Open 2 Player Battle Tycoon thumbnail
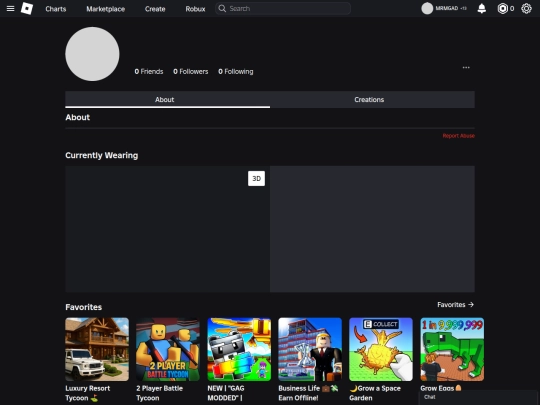540x405 pixels. pos(168,349)
